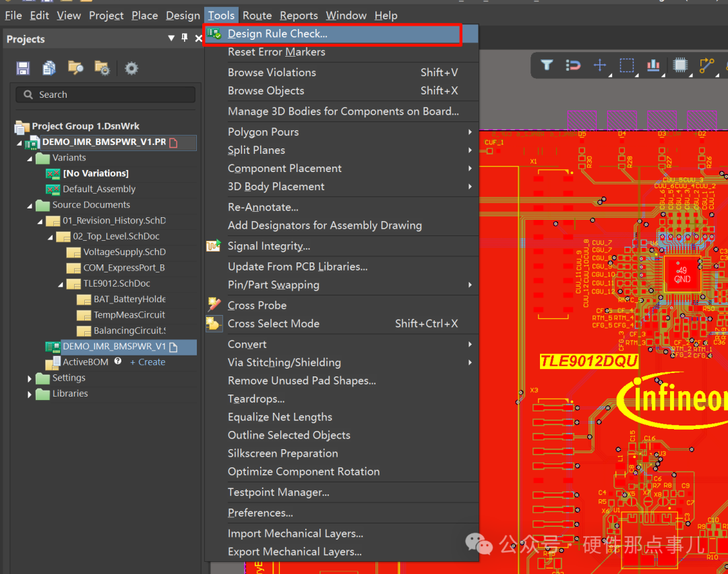Select Reset Error Markers
Image resolution: width=728 pixels, height=574 pixels.
tap(341, 52)
